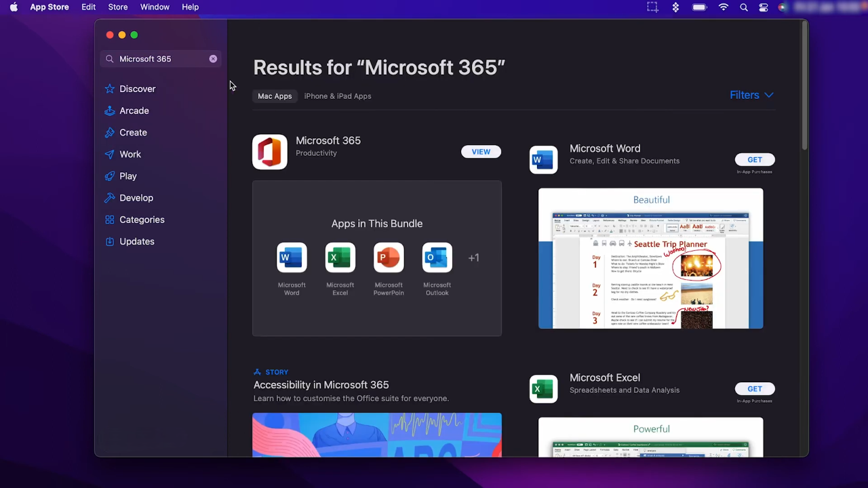
Task: Select the Microsoft Excel bundle icon
Action: coord(340,258)
